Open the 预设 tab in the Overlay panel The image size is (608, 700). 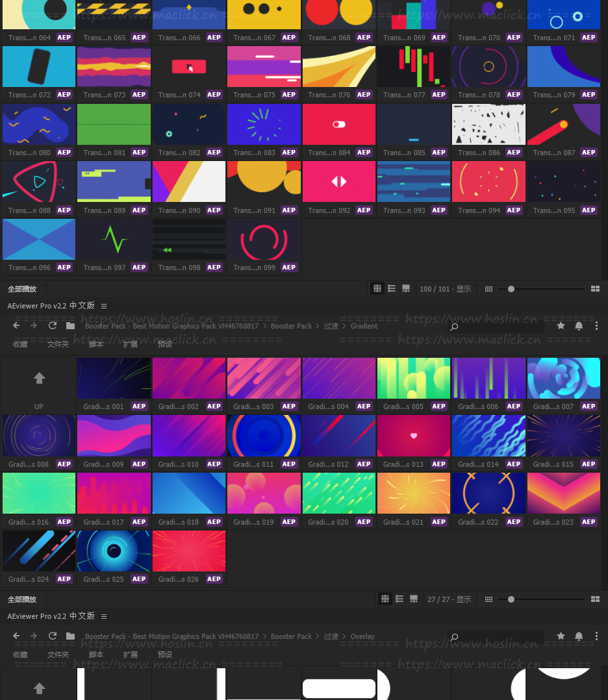pyautogui.click(x=165, y=655)
